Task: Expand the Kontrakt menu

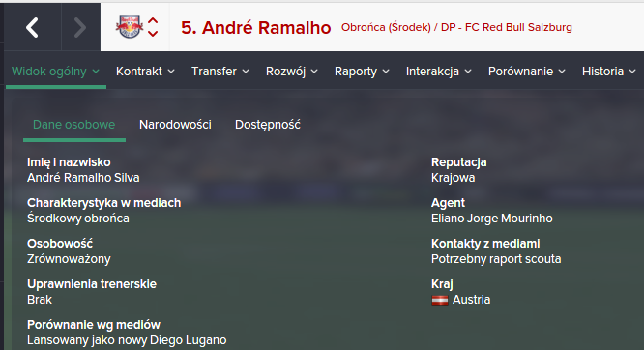Action: pos(145,72)
